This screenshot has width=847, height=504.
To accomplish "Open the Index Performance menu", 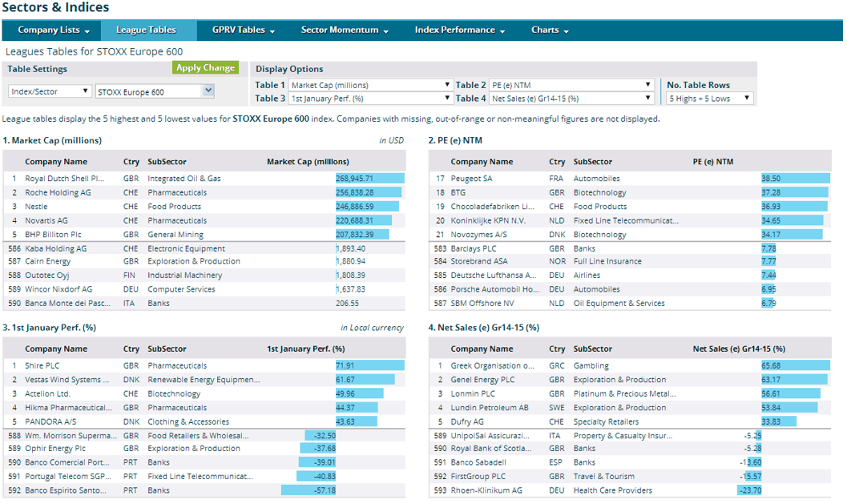I will pyautogui.click(x=460, y=30).
